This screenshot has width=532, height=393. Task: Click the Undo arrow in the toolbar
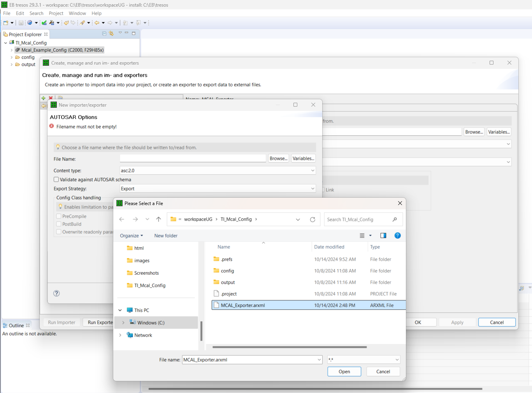(65, 22)
